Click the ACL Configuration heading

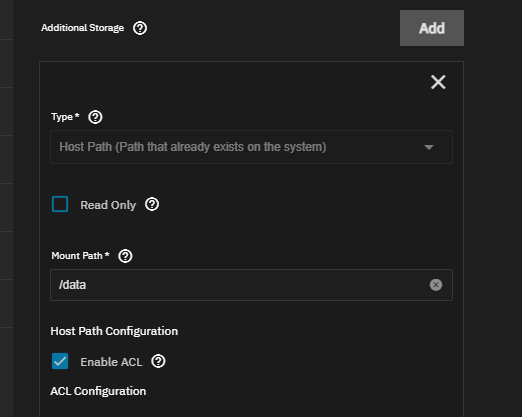[98, 391]
